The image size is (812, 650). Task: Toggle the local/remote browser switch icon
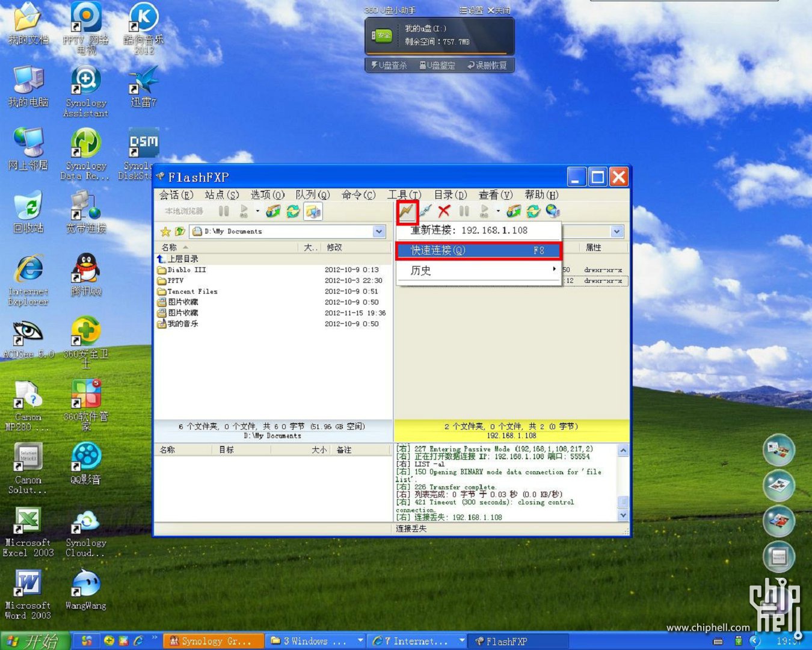tap(313, 211)
